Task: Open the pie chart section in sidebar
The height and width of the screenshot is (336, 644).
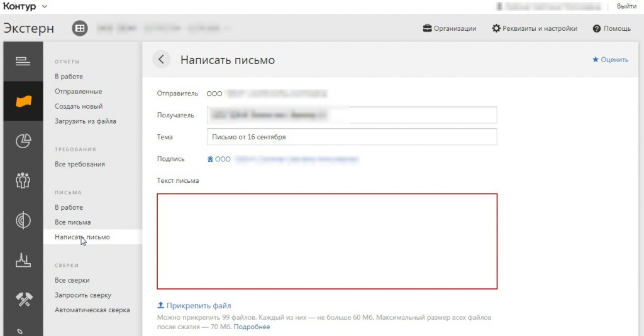Action: pos(23,141)
